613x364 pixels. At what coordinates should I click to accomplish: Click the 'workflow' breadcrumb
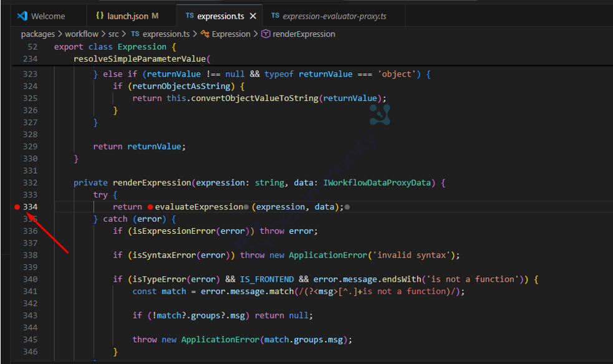(82, 34)
